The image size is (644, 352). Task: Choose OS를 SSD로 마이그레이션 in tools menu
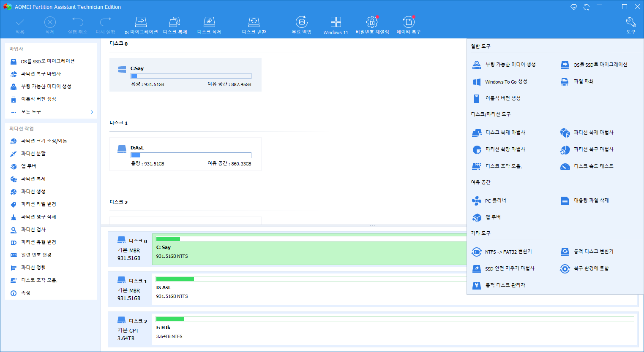click(x=594, y=65)
